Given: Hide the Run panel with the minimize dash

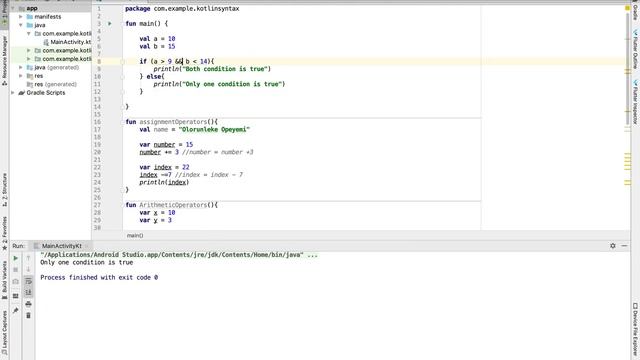Looking at the screenshot, I should point(624,246).
